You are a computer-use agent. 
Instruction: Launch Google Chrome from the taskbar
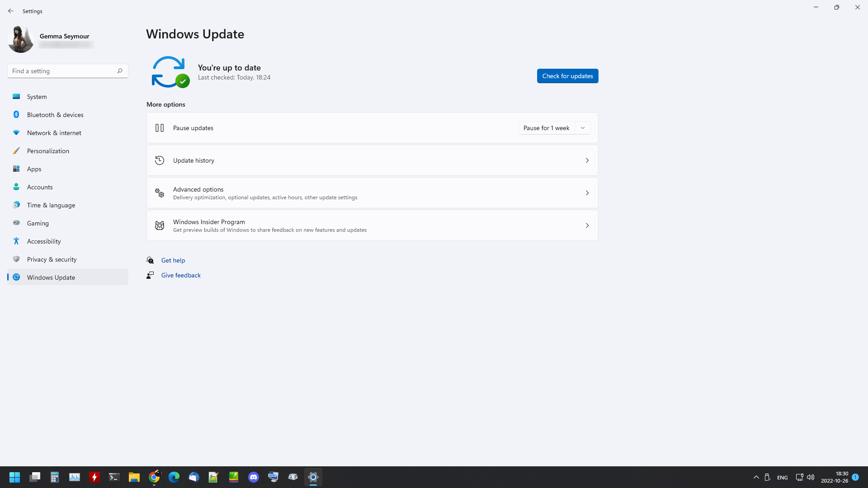[x=154, y=477]
